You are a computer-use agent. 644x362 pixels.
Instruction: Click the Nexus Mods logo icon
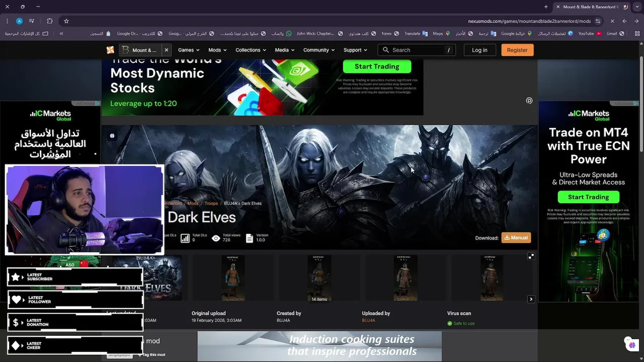click(x=110, y=50)
